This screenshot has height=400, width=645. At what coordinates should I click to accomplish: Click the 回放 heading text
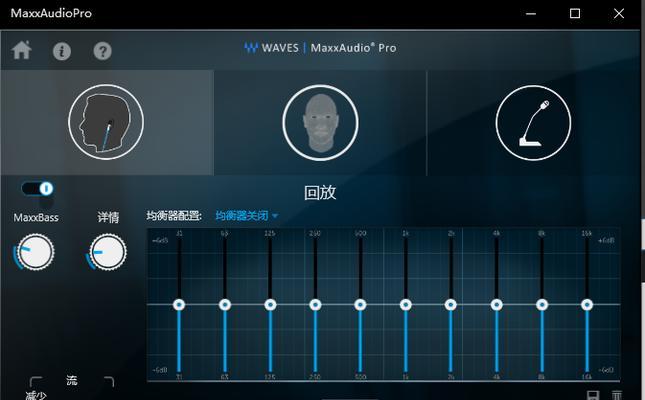(320, 193)
